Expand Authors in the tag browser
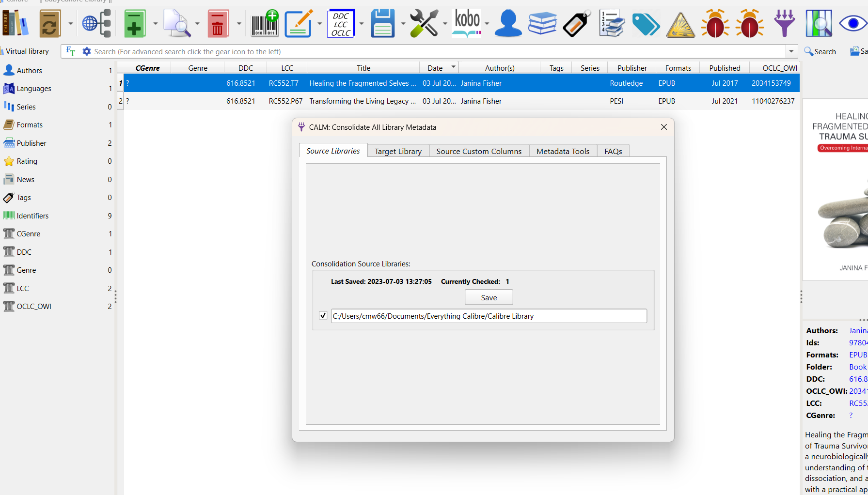 pos(29,70)
